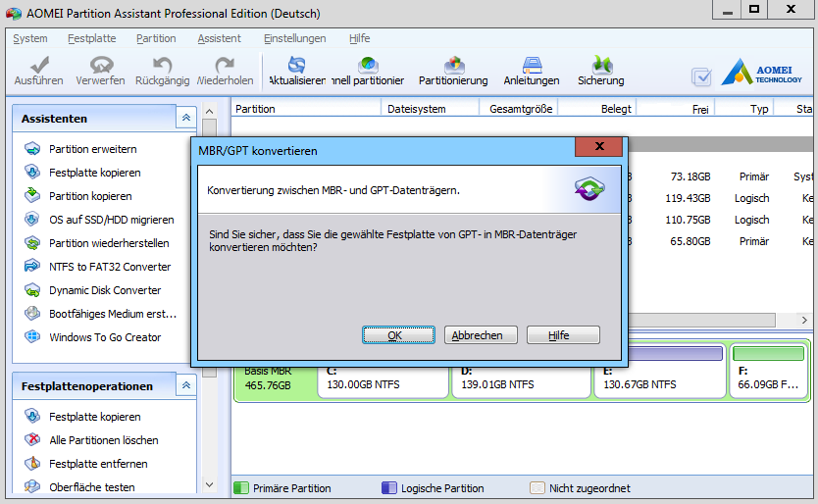
Task: Click the 119.43GB free space cell
Action: coord(688,198)
